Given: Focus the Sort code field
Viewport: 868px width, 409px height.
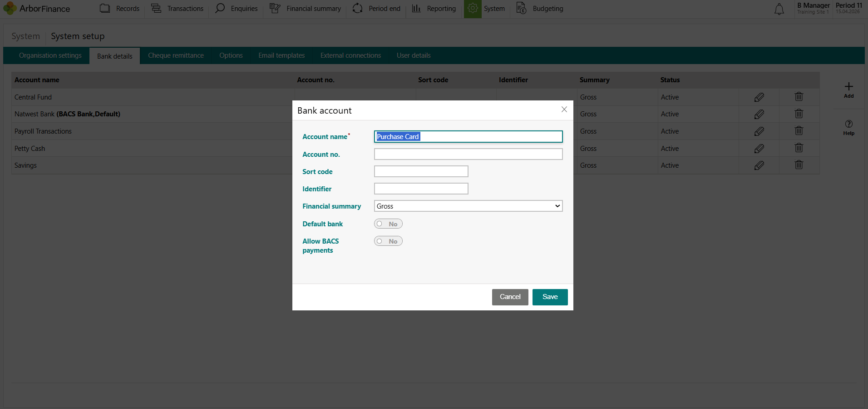Looking at the screenshot, I should (x=421, y=171).
